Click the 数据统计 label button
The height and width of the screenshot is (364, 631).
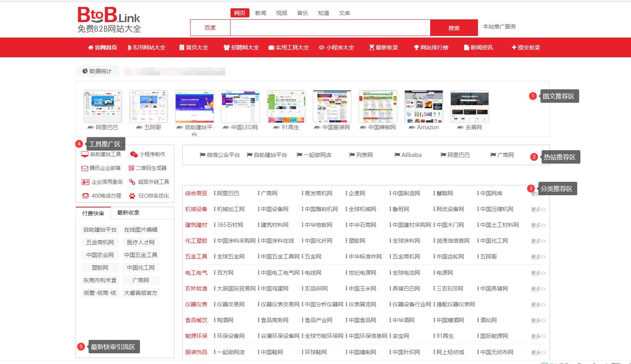click(x=97, y=71)
